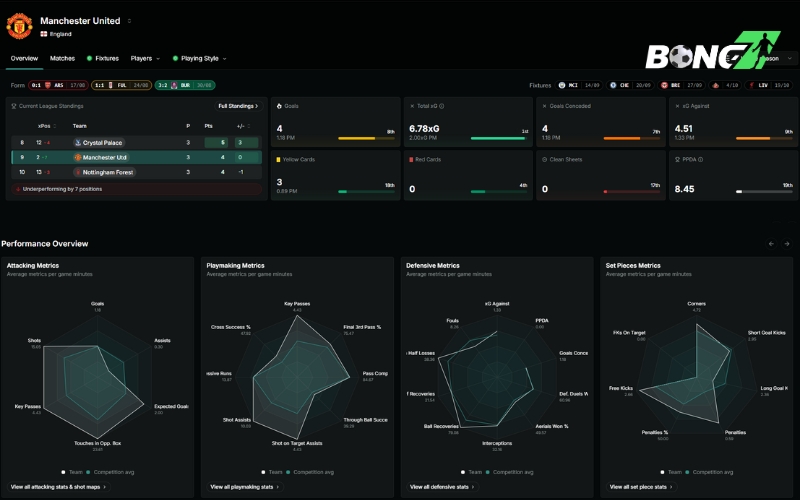The image size is (800, 500).
Task: Click the Red Cards card icon
Action: (x=411, y=160)
